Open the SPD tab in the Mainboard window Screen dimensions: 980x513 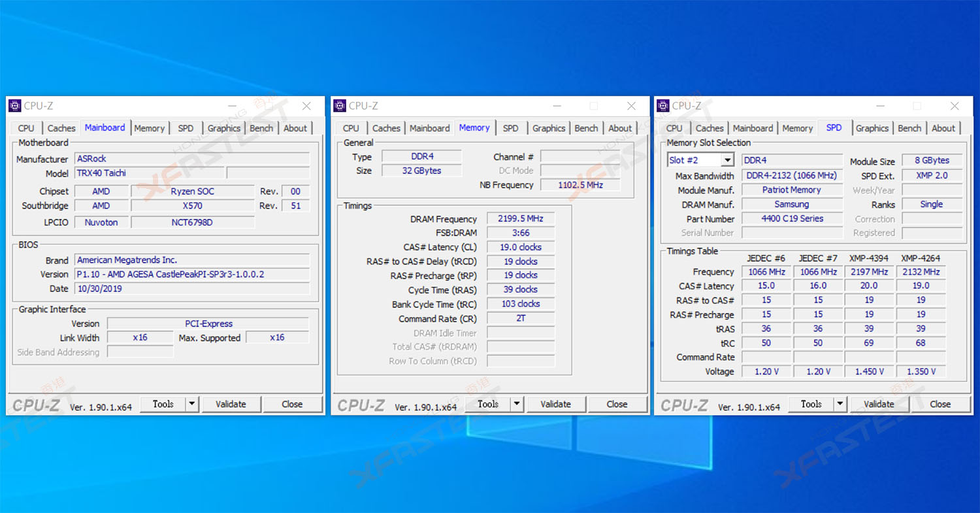click(x=186, y=128)
